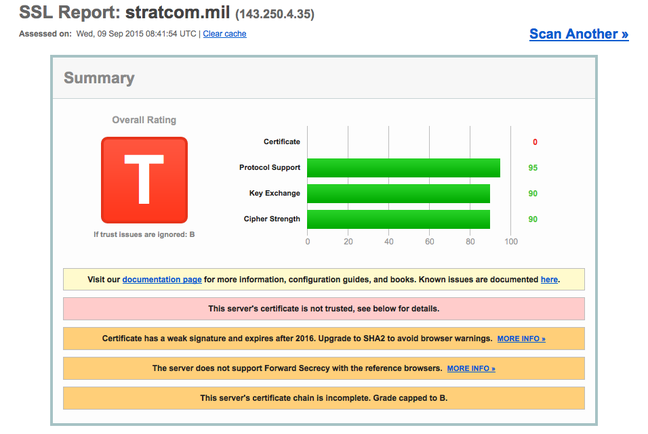
Task: Click the red Certificate score 0
Action: click(535, 142)
